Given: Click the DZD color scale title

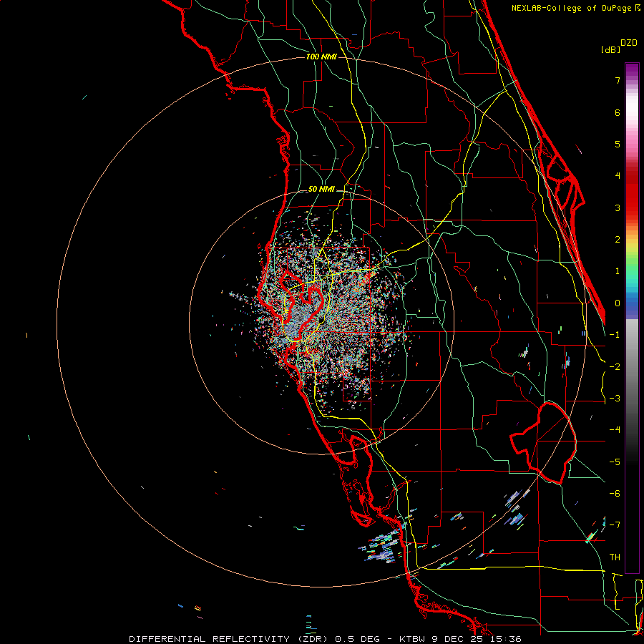Looking at the screenshot, I should (x=629, y=43).
